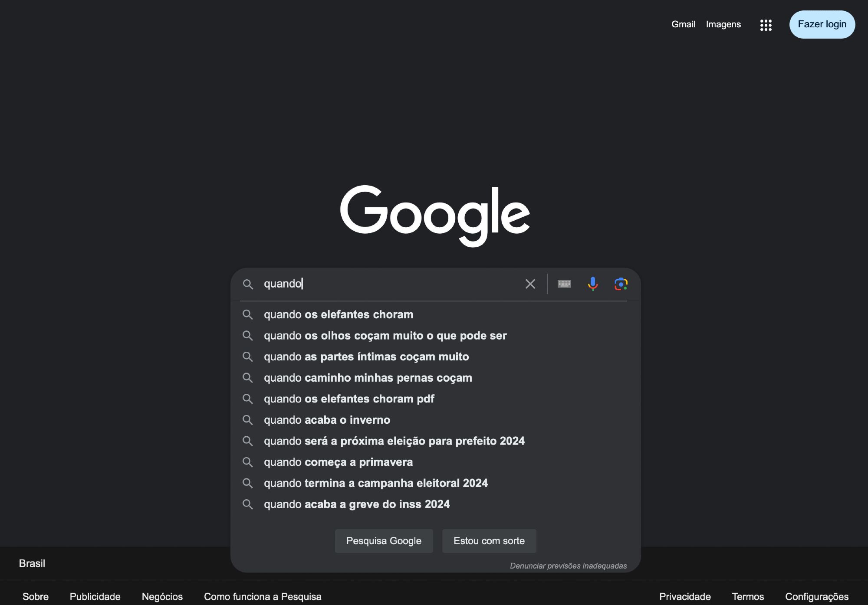868x605 pixels.
Task: Open Google Lens image search icon
Action: point(621,284)
